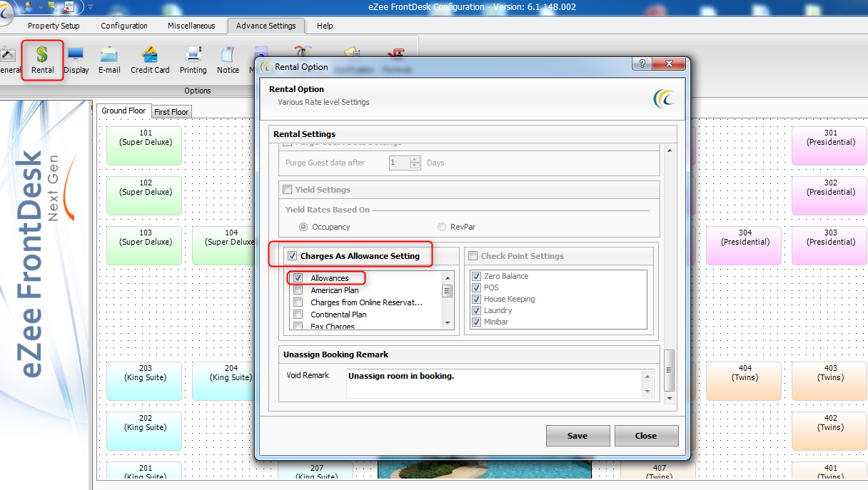The height and width of the screenshot is (490, 868).
Task: Check the Continental Plan checkbox
Action: tap(298, 315)
